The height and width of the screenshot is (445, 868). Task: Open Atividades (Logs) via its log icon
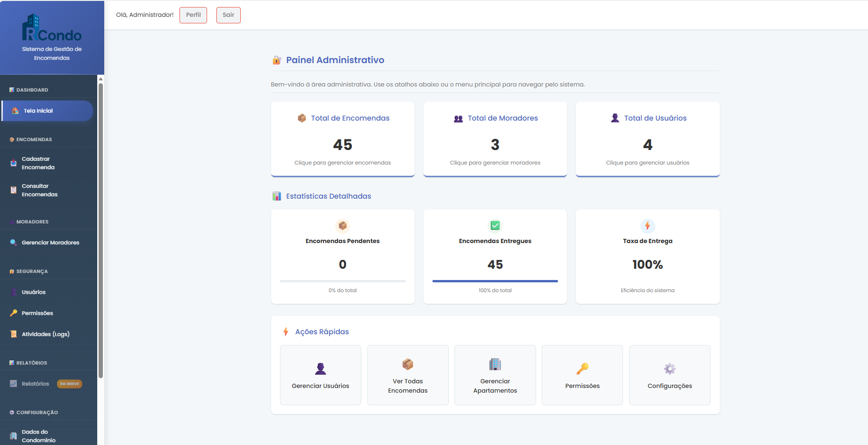tap(14, 334)
